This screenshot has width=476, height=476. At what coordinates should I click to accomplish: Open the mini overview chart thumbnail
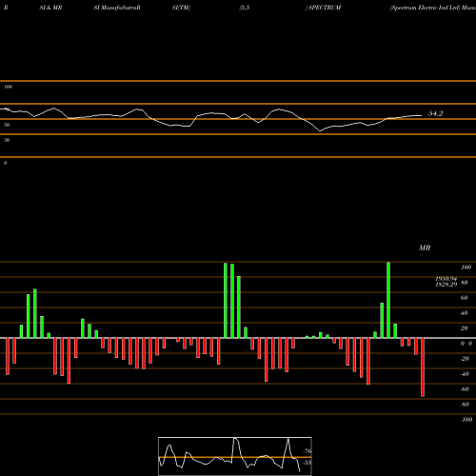point(235,456)
